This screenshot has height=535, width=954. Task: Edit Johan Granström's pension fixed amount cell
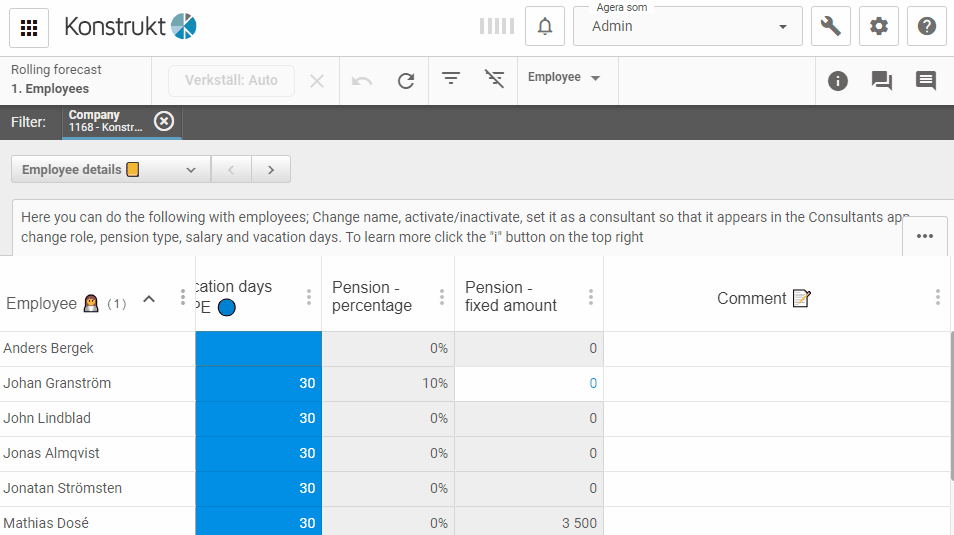click(x=529, y=384)
